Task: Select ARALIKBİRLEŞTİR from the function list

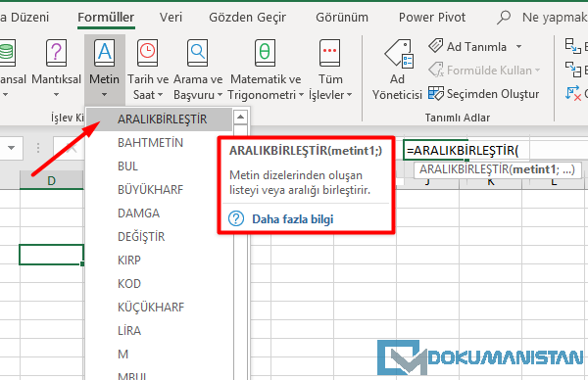Action: (x=160, y=119)
